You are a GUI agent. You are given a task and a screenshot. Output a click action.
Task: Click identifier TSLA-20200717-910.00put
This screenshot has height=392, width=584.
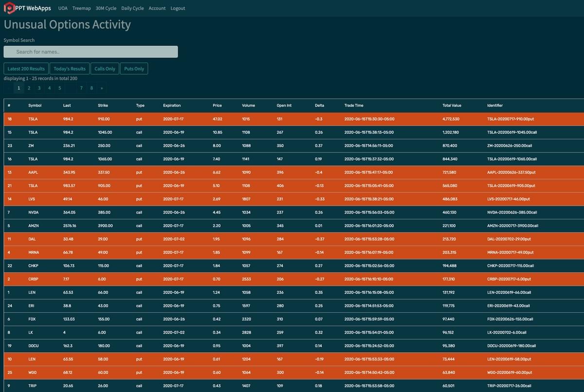click(x=511, y=119)
